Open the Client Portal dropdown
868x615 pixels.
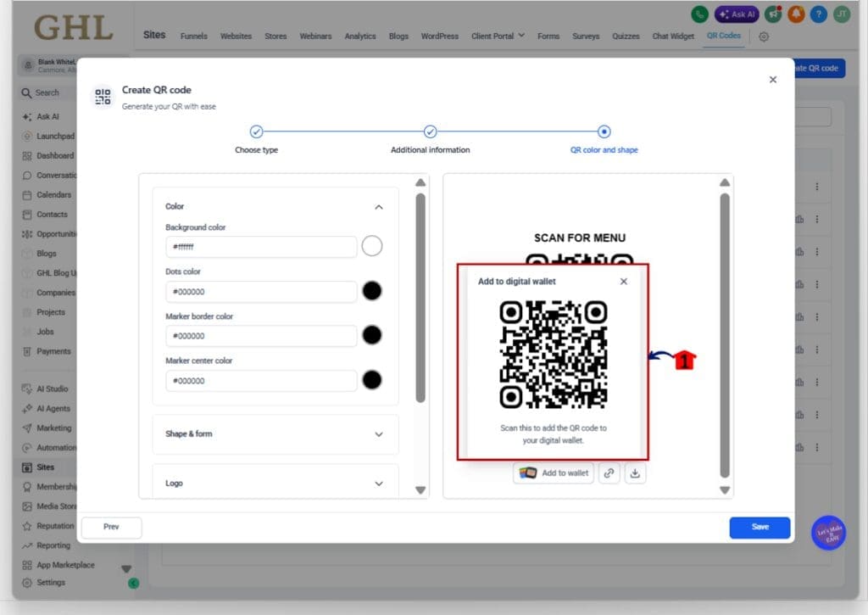click(498, 36)
